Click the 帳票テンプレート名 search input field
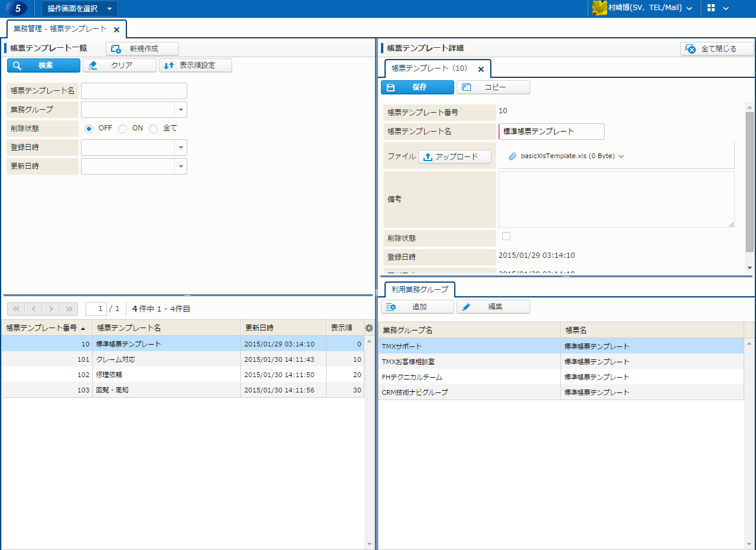756x550 pixels. (x=134, y=91)
